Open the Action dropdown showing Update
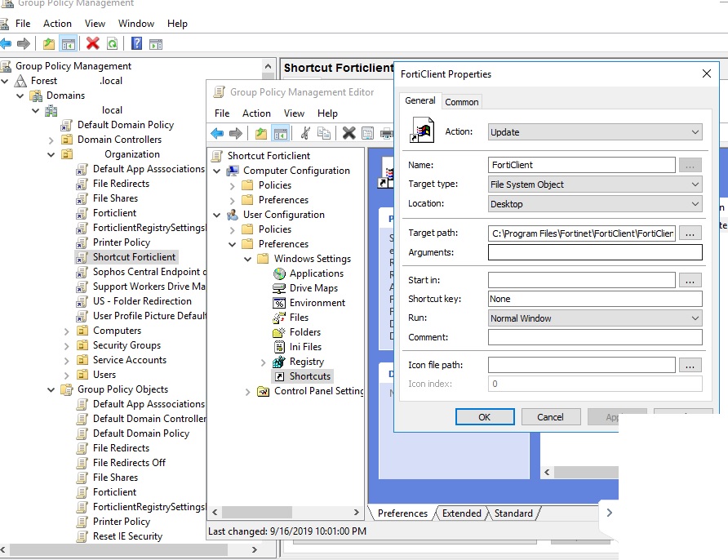The image size is (728, 560). pos(595,132)
